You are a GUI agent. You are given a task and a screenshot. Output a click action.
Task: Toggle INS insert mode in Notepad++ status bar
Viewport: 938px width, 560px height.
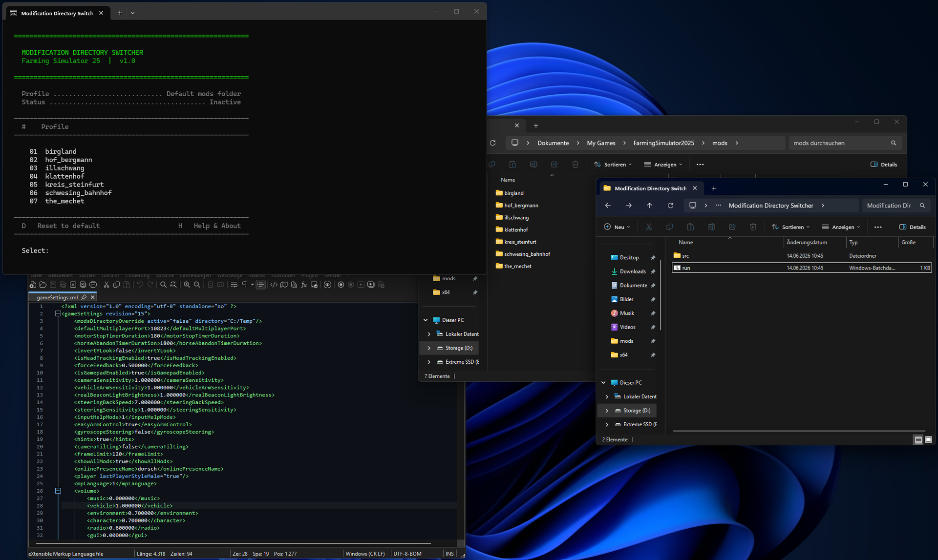tap(449, 554)
